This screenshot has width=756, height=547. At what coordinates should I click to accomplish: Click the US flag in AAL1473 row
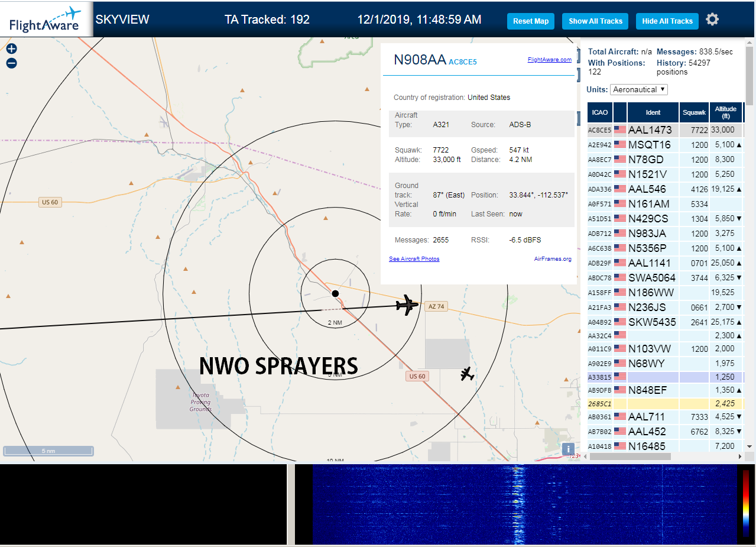(x=619, y=130)
